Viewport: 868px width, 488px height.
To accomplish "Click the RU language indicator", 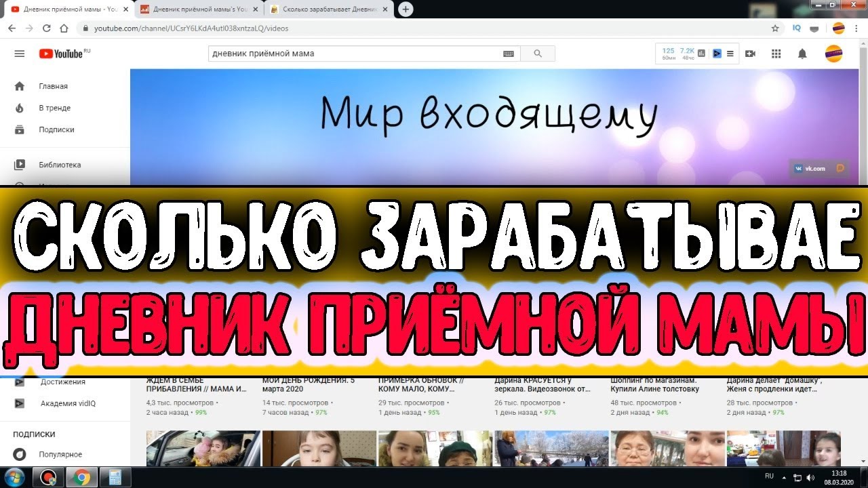I will tap(769, 476).
